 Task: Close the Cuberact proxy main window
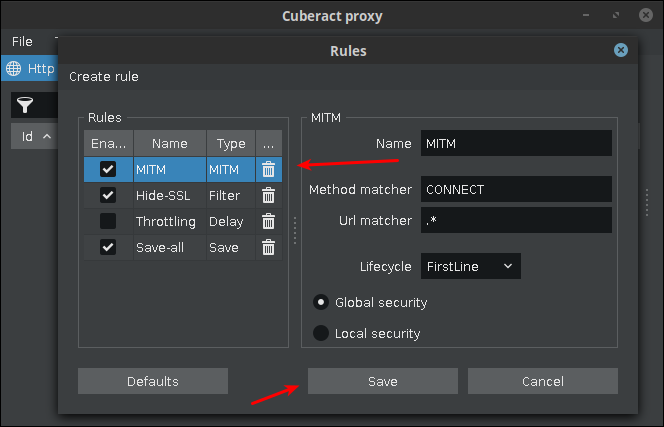click(646, 15)
